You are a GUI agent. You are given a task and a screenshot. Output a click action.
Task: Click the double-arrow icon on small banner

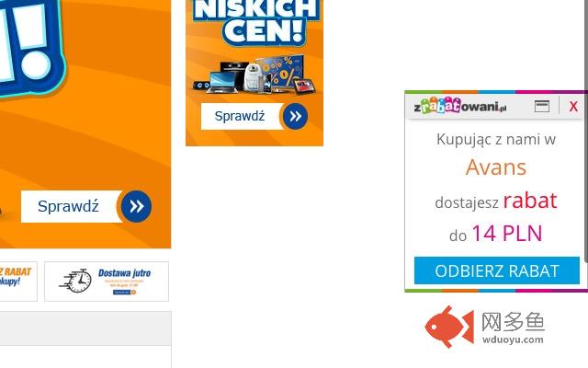[x=296, y=117]
